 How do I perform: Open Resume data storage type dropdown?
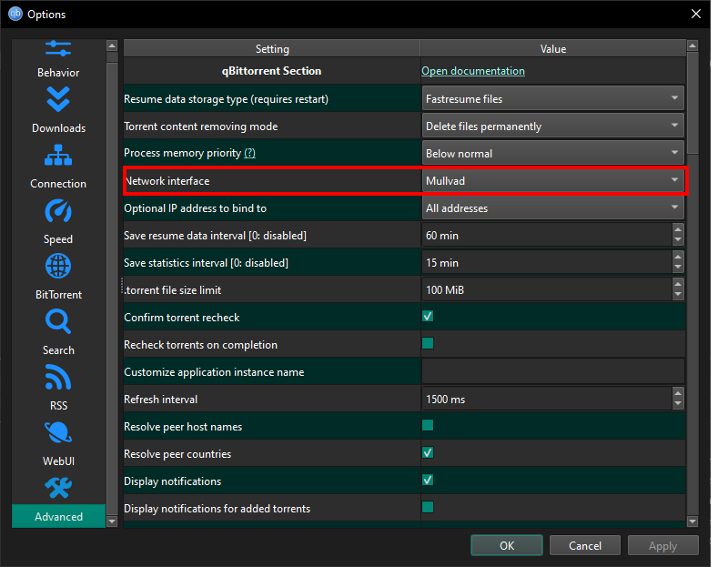click(553, 98)
